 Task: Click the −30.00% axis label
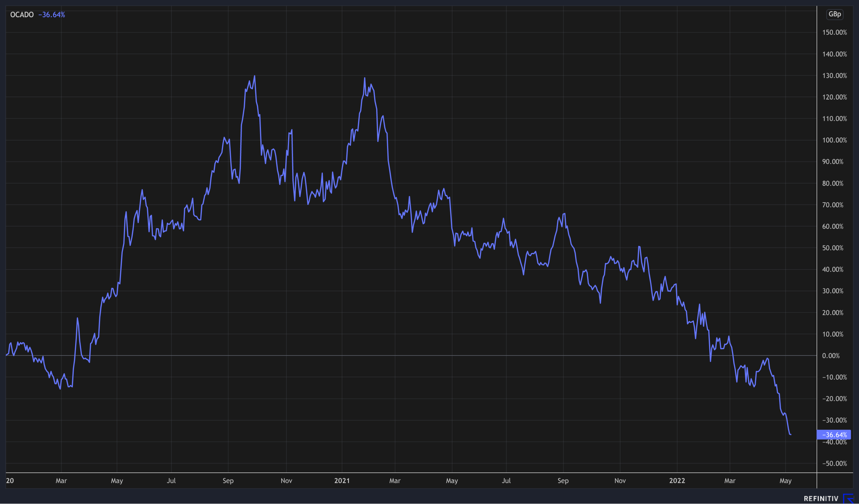click(834, 420)
